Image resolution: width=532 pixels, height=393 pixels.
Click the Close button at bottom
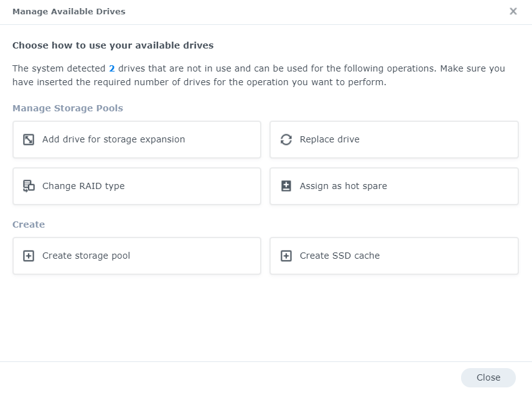(x=488, y=377)
